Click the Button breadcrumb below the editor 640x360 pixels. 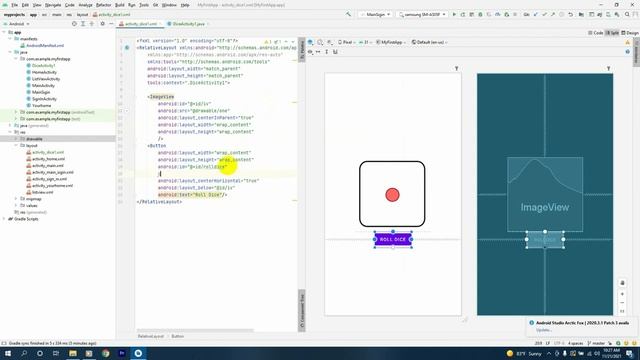(x=178, y=336)
